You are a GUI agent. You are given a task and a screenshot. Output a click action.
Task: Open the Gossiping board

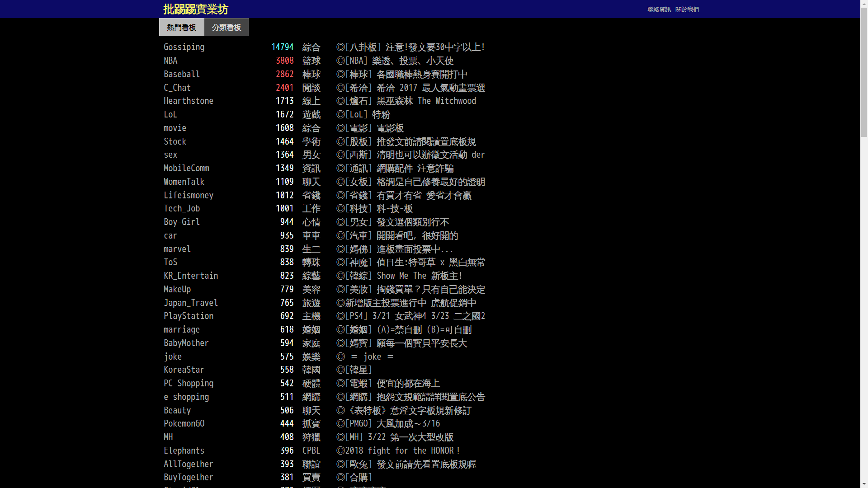[x=184, y=47]
